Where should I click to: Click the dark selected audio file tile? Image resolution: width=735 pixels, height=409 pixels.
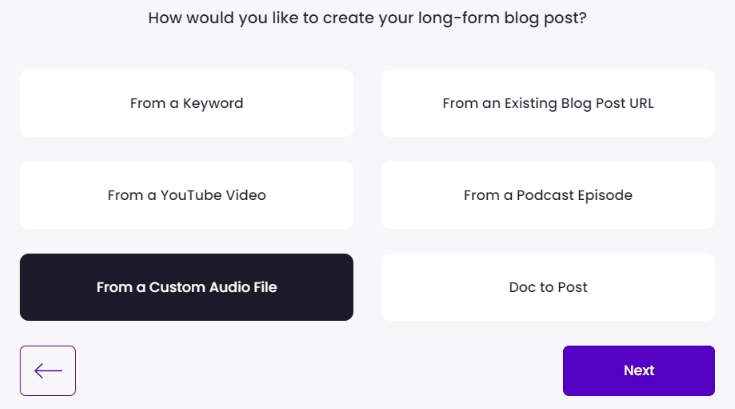coord(186,287)
